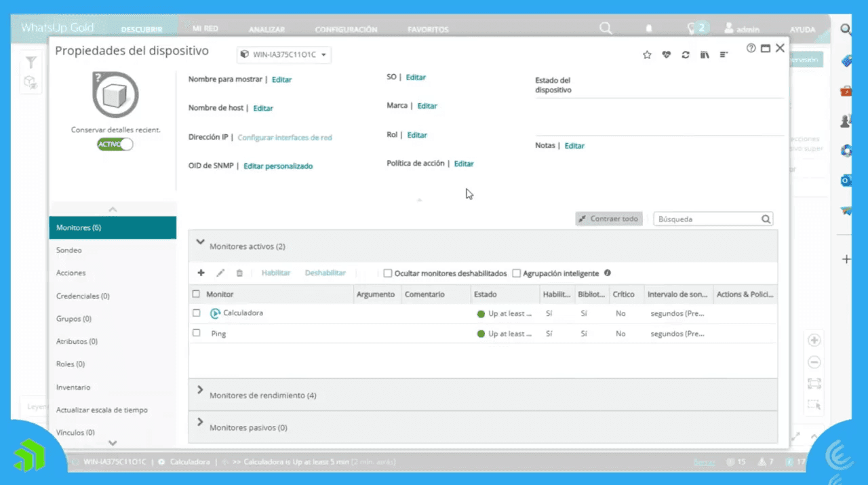Zoom out on map with minus circle
Viewport: 868px width, 485px height.
(815, 362)
